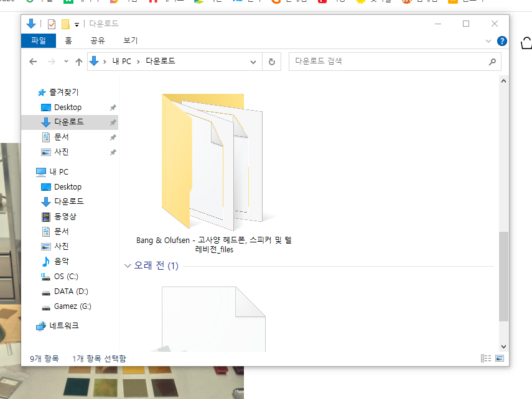Open the 파일 ribbon tab

[39, 40]
